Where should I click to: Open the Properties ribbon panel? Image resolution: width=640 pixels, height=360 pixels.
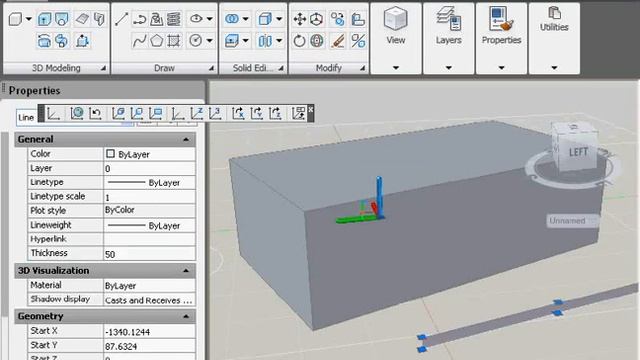501,38
